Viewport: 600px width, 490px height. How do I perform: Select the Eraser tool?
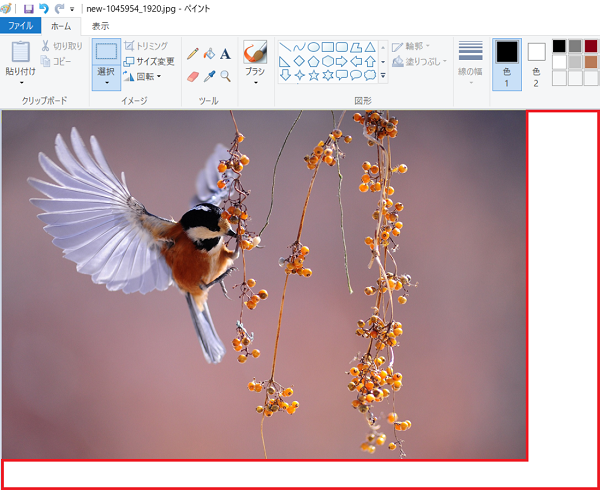pos(193,77)
